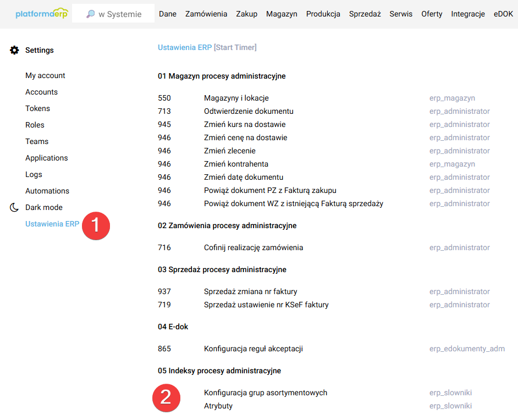The image size is (518, 420).
Task: Click erp_edokumenty_adm role label
Action: click(467, 349)
